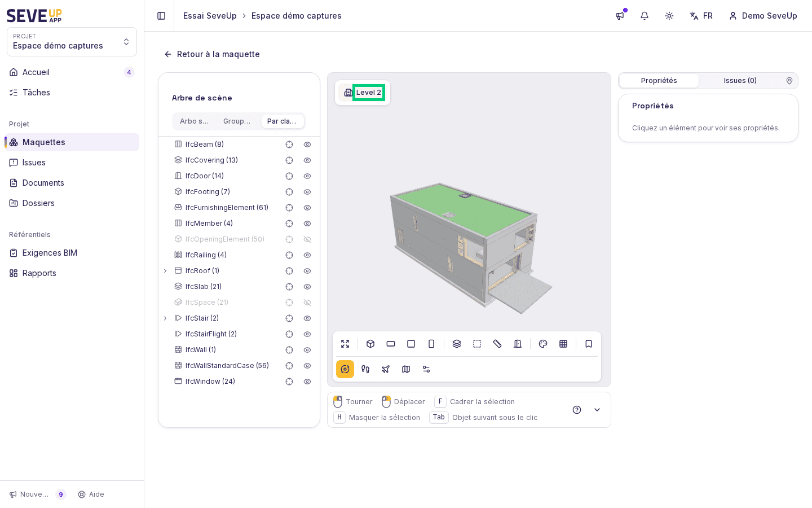Click the Essai SeveUp breadcrumb
Screen dimensions: 812x508
(210, 16)
